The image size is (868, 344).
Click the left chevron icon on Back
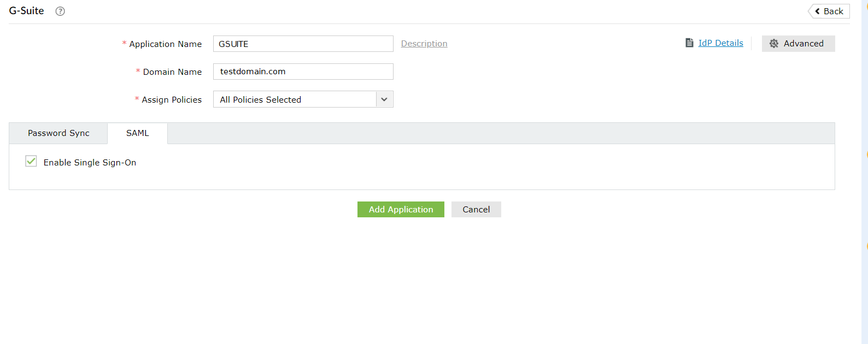817,11
